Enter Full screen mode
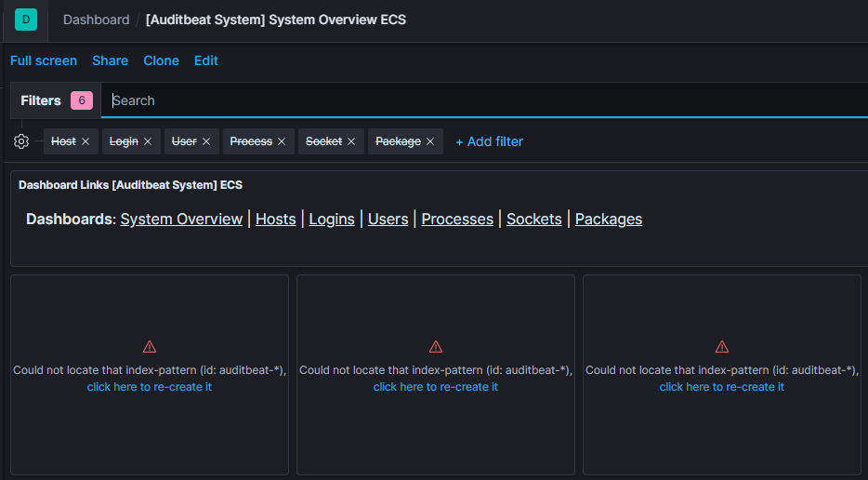This screenshot has height=480, width=868. pyautogui.click(x=44, y=60)
